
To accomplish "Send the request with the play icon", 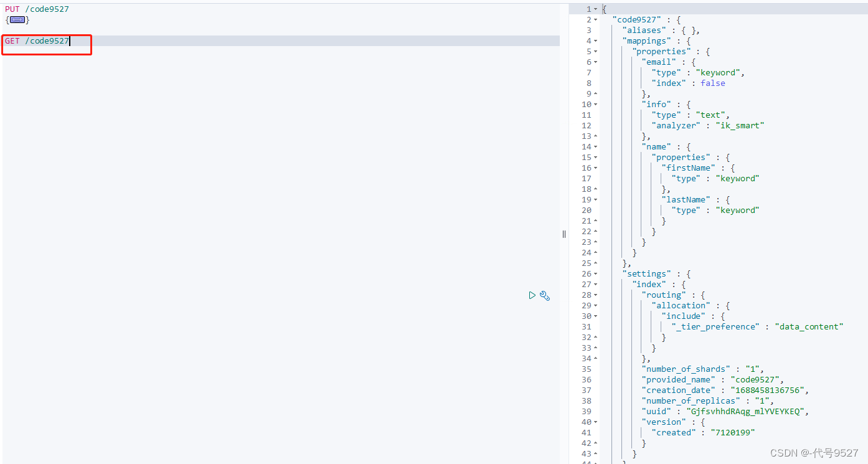I will point(532,295).
